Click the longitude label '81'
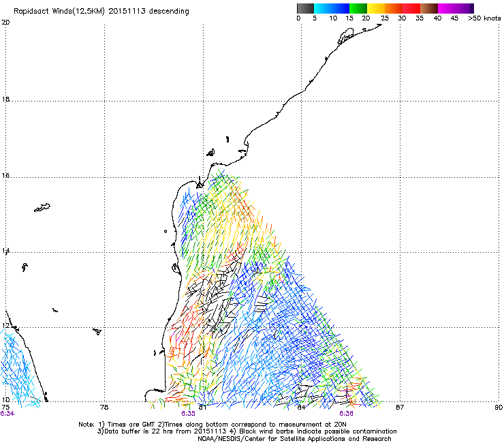Viewport: 504px width, 443px height. click(x=202, y=408)
